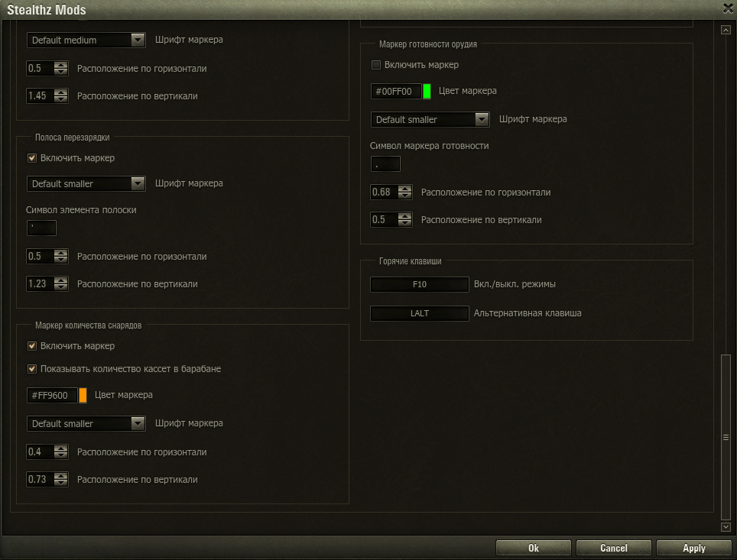The width and height of the screenshot is (737, 560).
Task: Click the 1.23 value field
Action: coord(40,283)
